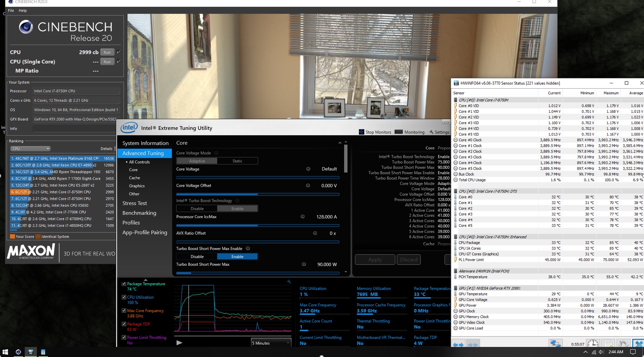644x357 pixels.
Task: Show info icon for Core Voltage
Action: tap(308, 169)
